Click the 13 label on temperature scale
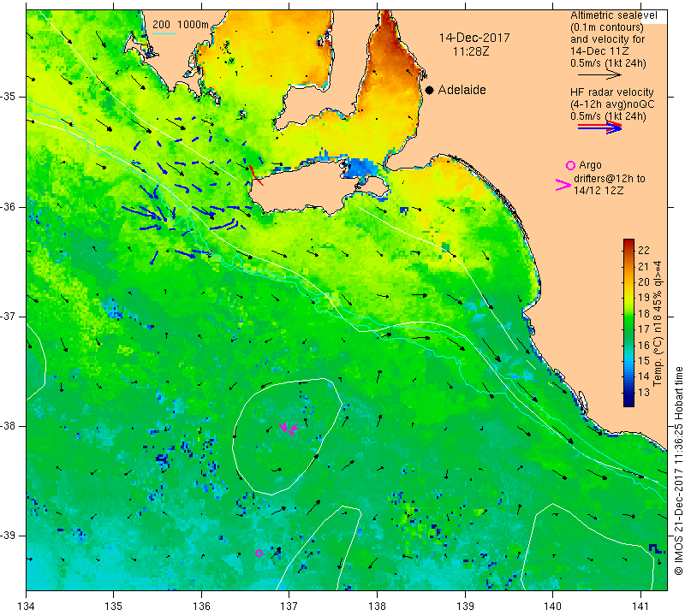685x616 pixels. [x=644, y=392]
